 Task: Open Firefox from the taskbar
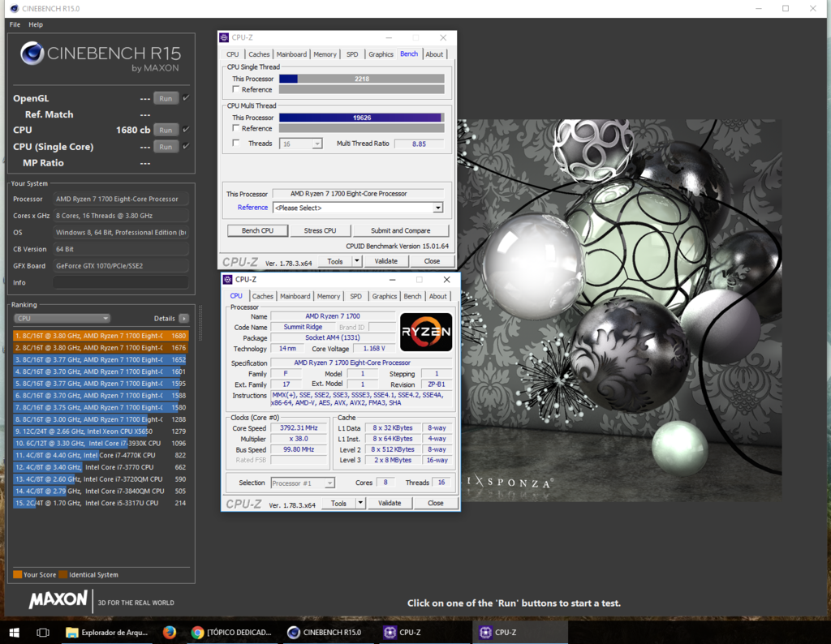pyautogui.click(x=169, y=632)
